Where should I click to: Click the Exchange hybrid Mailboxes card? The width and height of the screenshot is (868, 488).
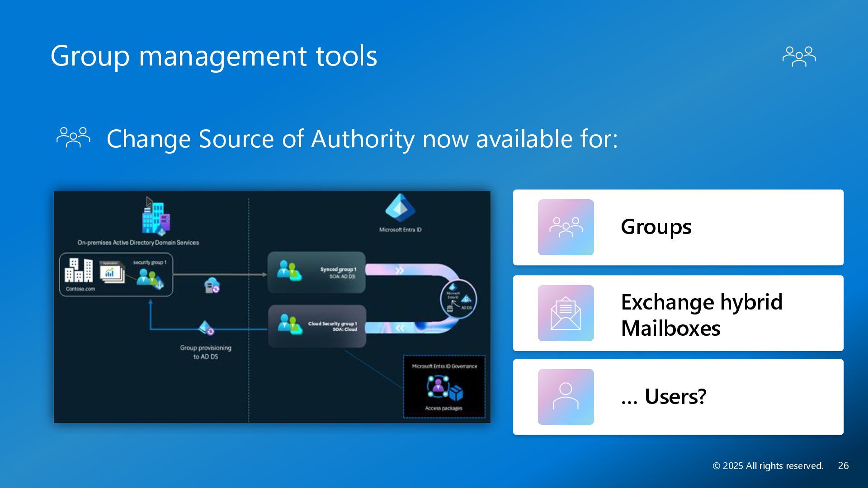pos(678,313)
